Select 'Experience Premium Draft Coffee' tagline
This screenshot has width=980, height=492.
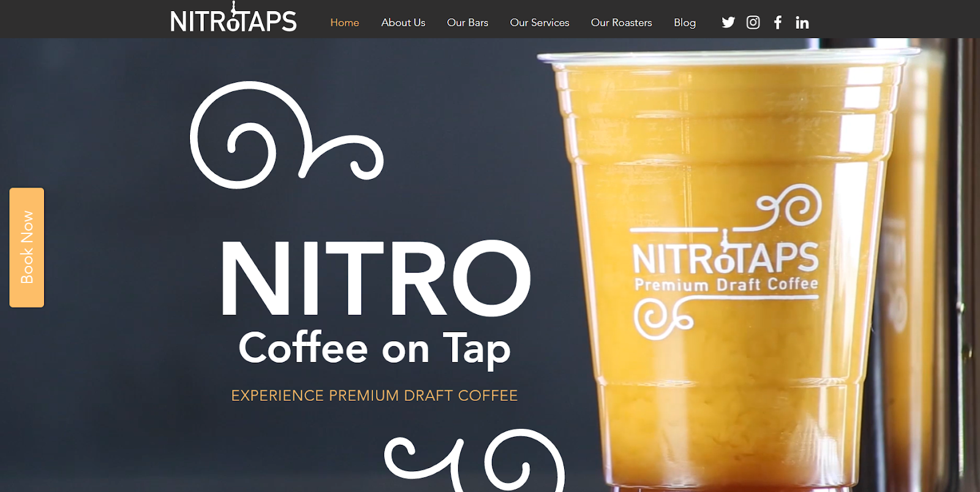(374, 396)
